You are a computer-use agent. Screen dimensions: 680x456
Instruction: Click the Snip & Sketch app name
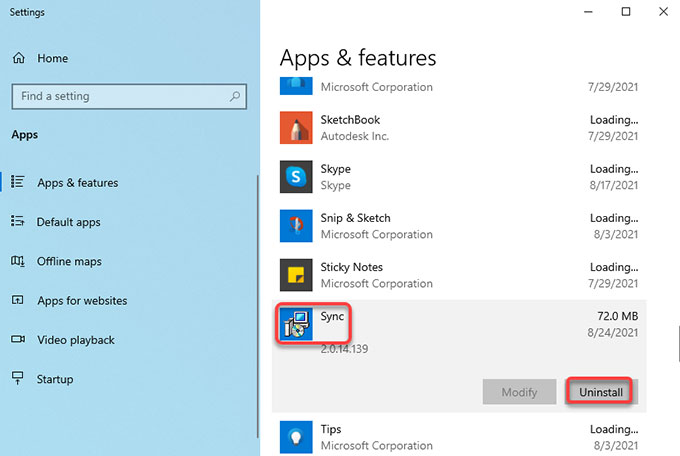356,218
